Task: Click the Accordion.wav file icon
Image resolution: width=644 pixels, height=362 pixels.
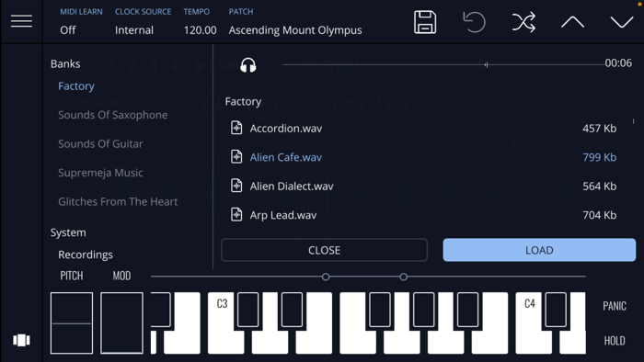Action: pyautogui.click(x=236, y=128)
